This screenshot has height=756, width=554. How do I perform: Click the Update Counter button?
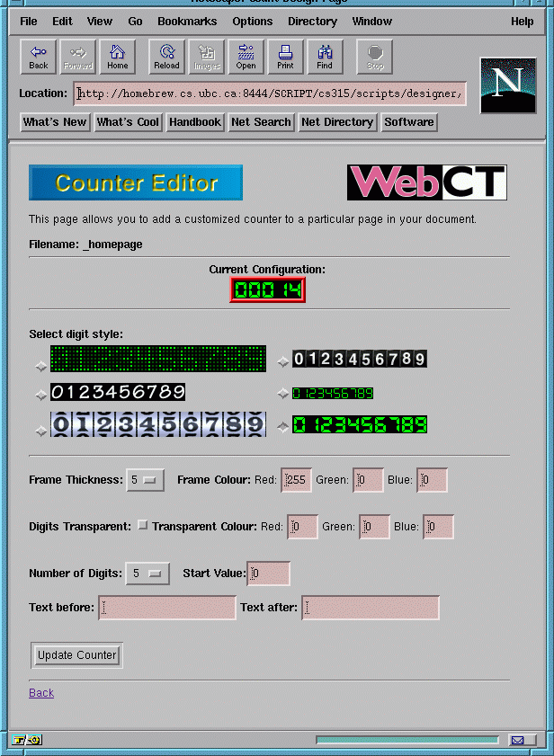(77, 655)
